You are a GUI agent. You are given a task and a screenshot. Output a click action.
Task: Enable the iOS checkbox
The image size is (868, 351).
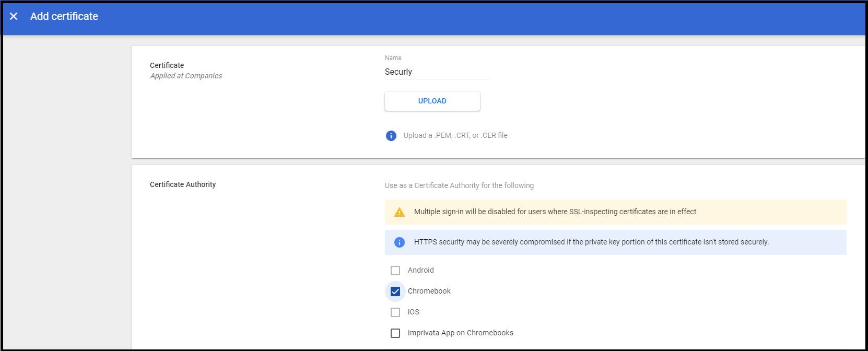click(395, 312)
